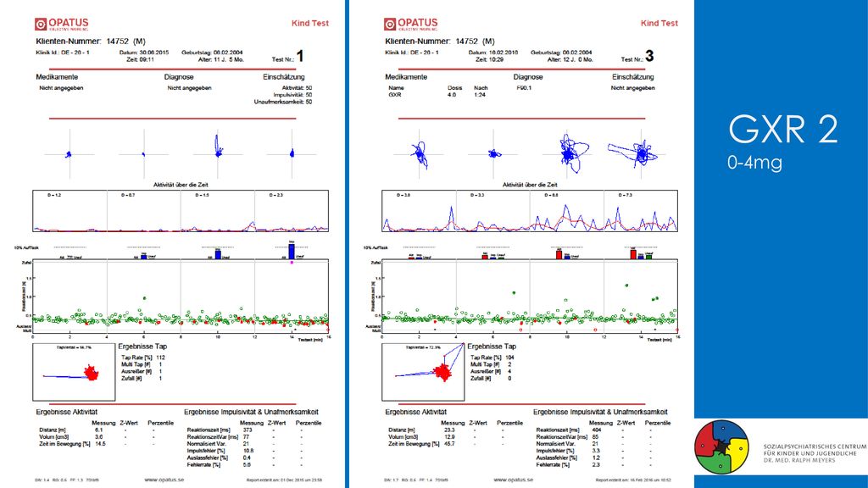Click the '0-4mg' subtitle on the blue panel

click(754, 163)
